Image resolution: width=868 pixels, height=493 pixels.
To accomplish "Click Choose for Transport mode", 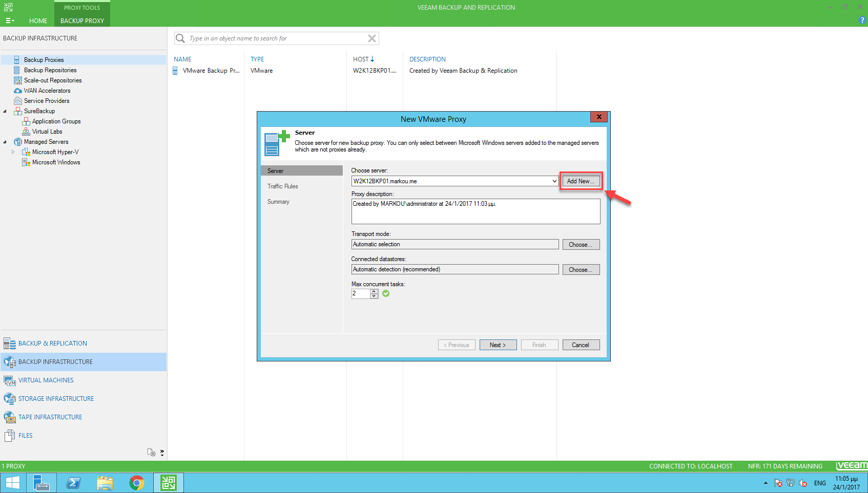I will click(581, 245).
